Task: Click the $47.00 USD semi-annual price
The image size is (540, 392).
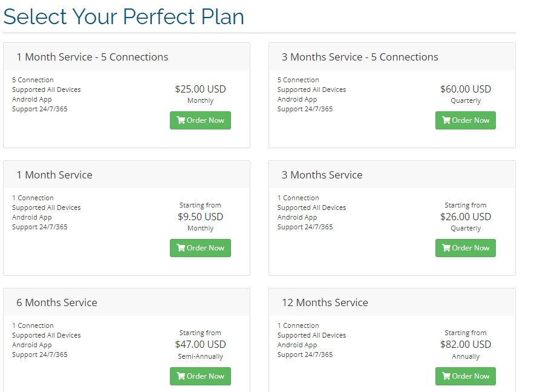Action: [x=200, y=344]
